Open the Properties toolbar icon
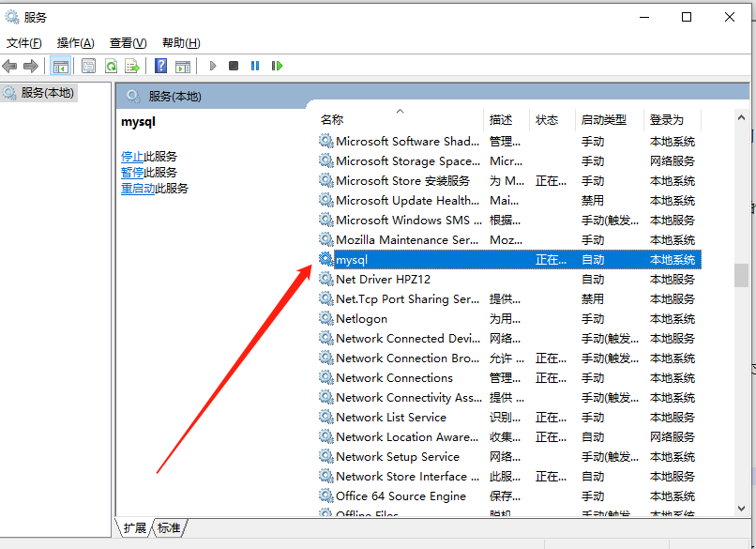This screenshot has width=756, height=549. [88, 66]
